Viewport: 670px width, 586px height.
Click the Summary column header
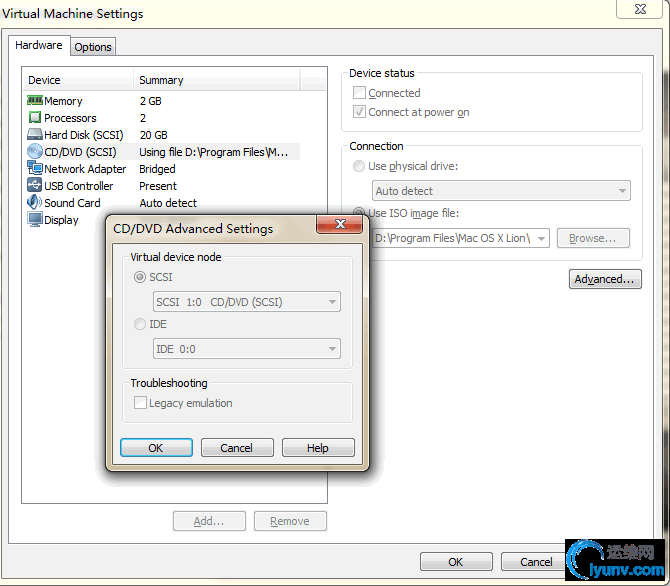pyautogui.click(x=217, y=80)
